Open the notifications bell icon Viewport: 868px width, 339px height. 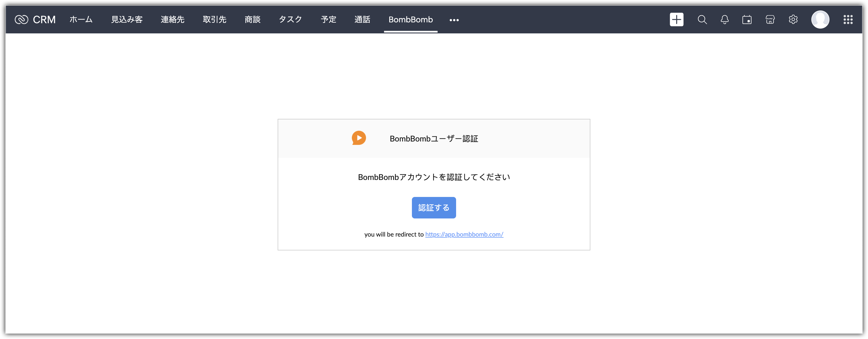[x=724, y=20]
